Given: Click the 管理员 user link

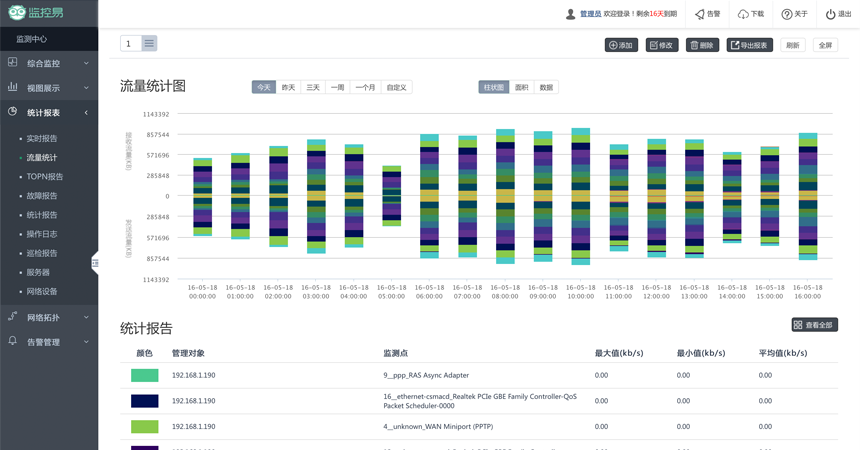Looking at the screenshot, I should coord(590,14).
